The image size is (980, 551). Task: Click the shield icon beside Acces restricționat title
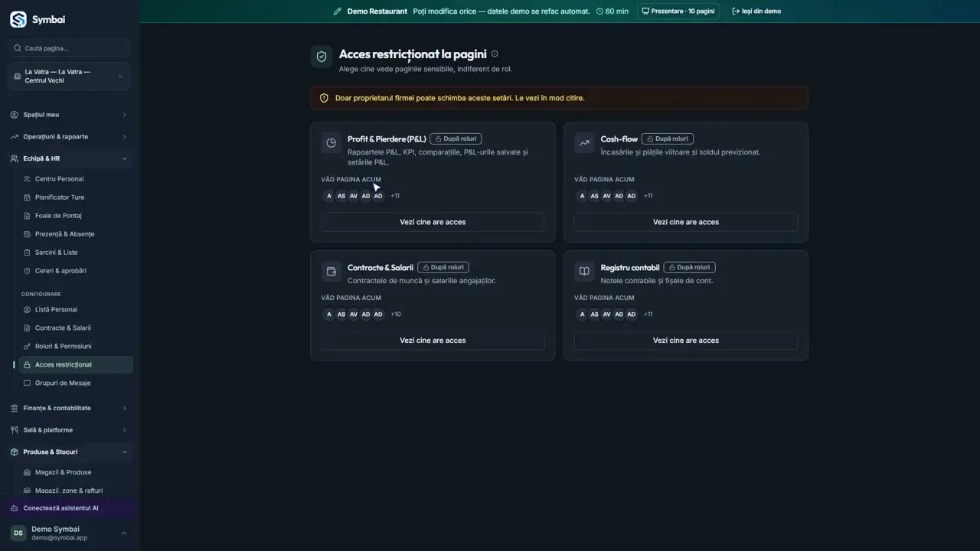click(322, 57)
